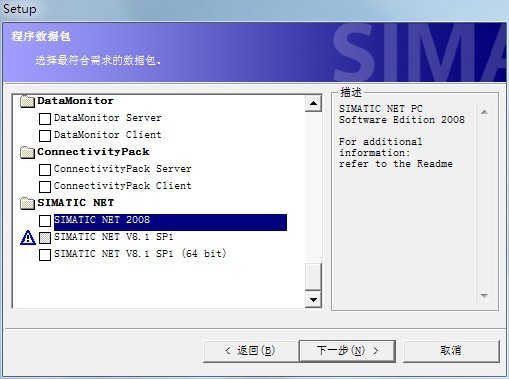Select the ConnectivityPack group heading
Viewport: 509px width, 379px height.
tap(93, 152)
